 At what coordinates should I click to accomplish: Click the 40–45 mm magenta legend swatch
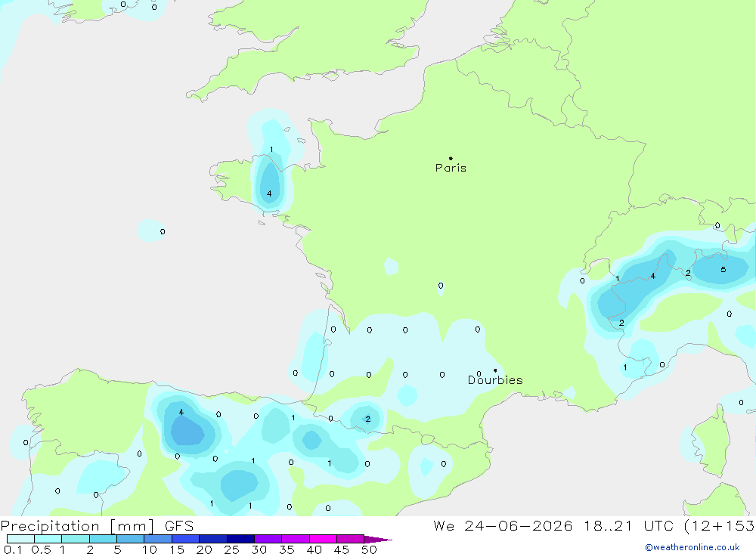click(323, 539)
